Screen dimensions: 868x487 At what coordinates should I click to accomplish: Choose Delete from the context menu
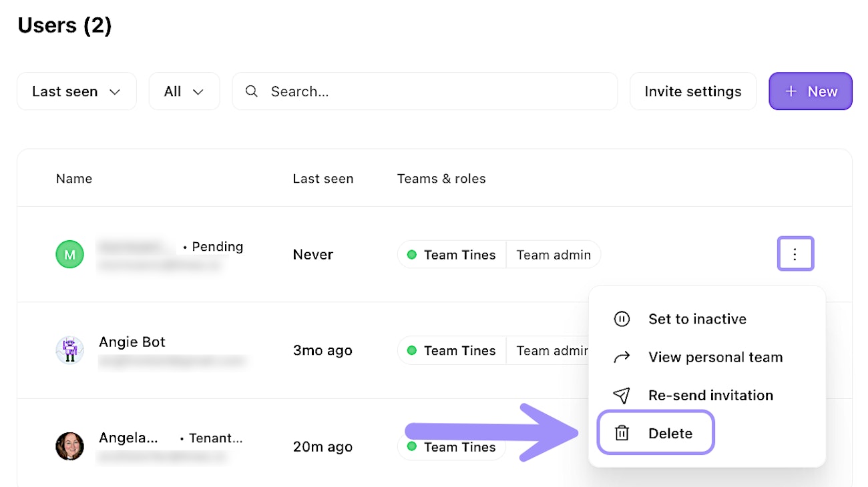[x=670, y=433]
